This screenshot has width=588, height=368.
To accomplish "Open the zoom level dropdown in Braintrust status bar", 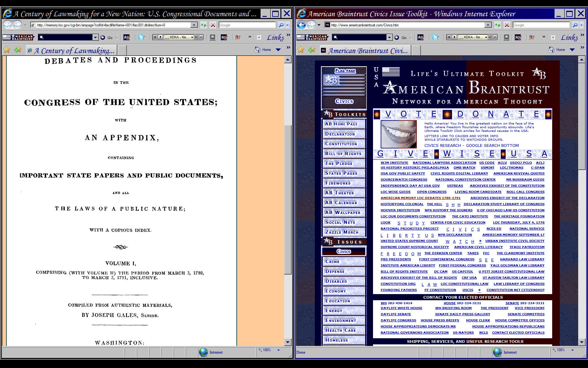I will click(572, 350).
